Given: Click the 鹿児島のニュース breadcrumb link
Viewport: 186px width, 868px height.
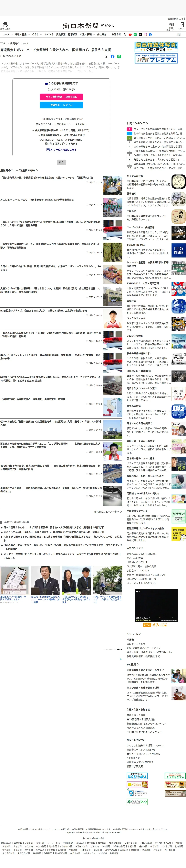Looking at the screenshot, I should (x=19, y=43).
